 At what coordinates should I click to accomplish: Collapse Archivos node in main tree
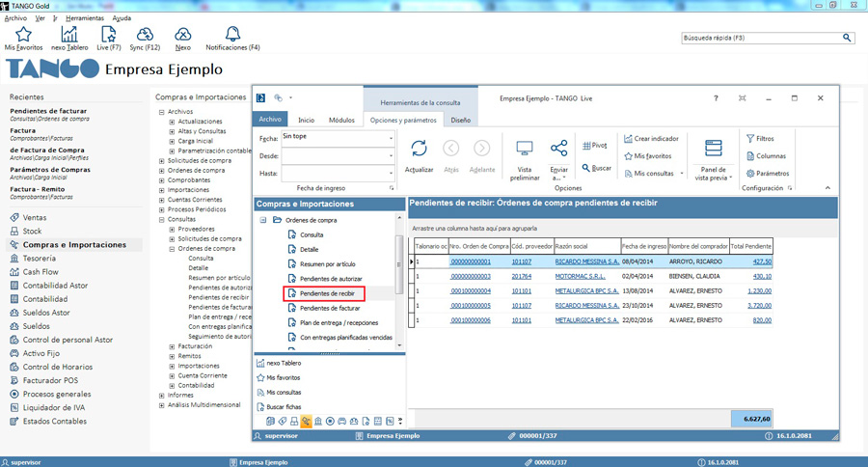pos(162,112)
